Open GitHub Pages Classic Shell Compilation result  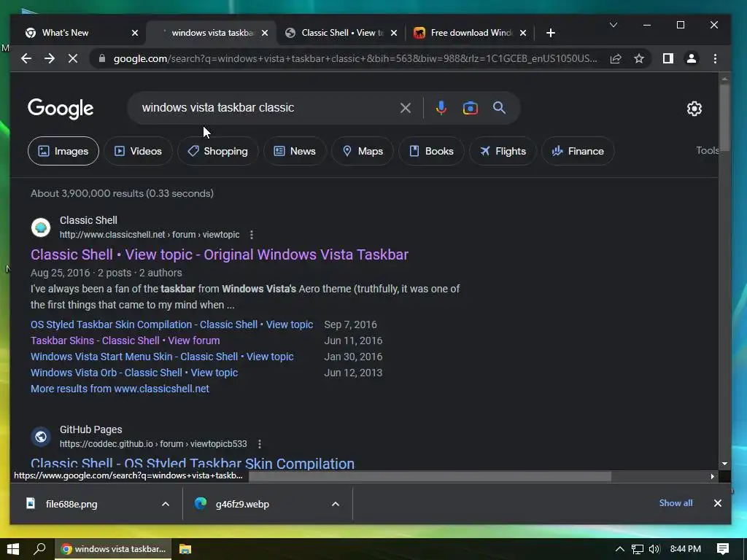(193, 463)
